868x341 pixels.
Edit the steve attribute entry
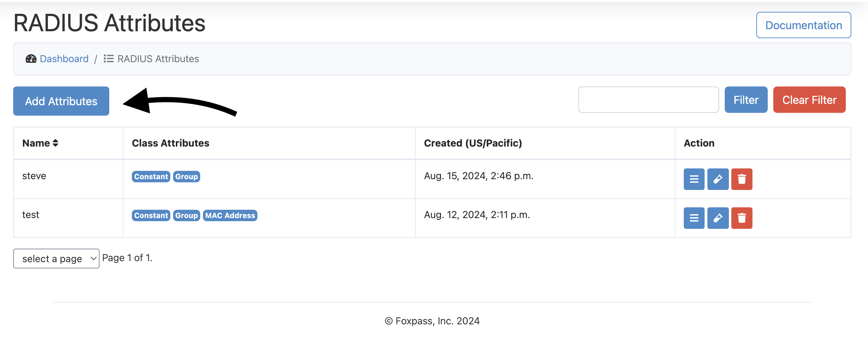coord(718,179)
